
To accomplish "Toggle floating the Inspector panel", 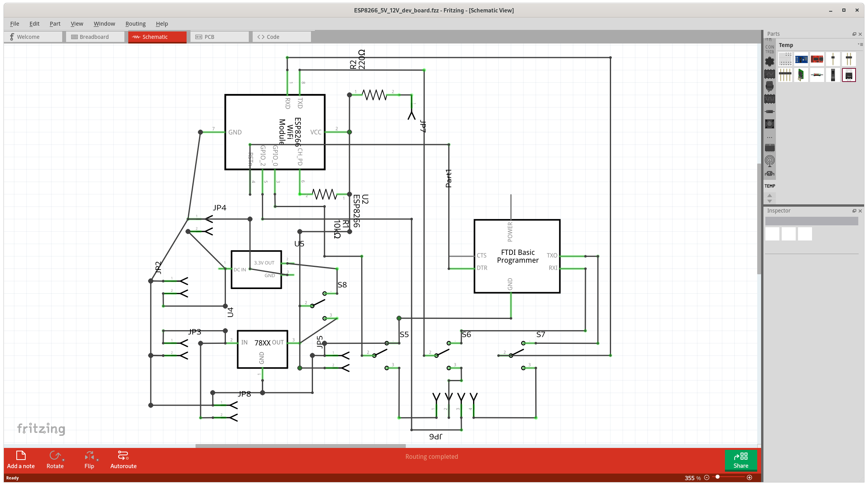I will point(854,211).
